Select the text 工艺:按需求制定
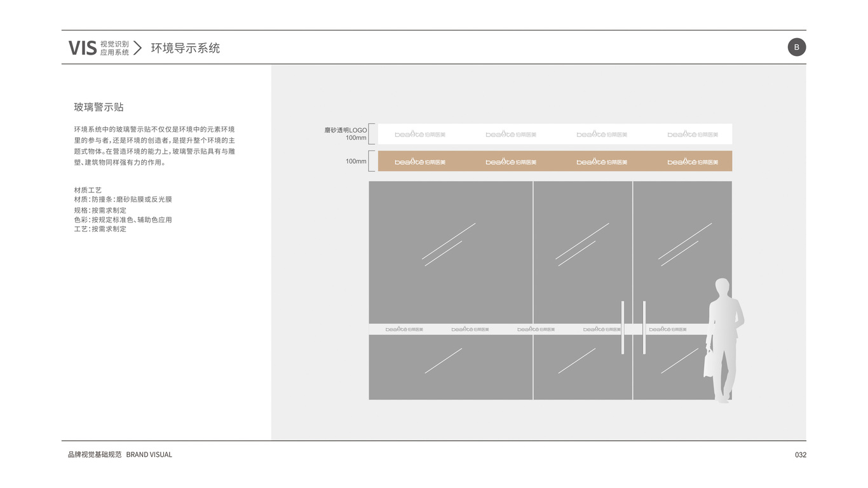This screenshot has width=868, height=488. 100,229
